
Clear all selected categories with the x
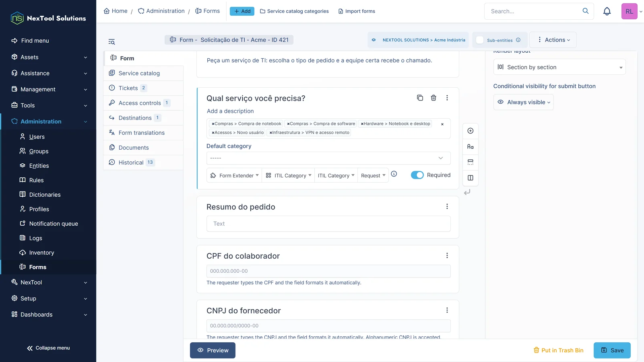(442, 124)
